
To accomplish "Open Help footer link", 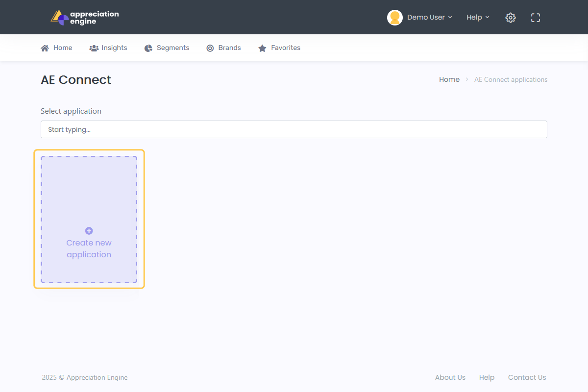I will pos(487,377).
